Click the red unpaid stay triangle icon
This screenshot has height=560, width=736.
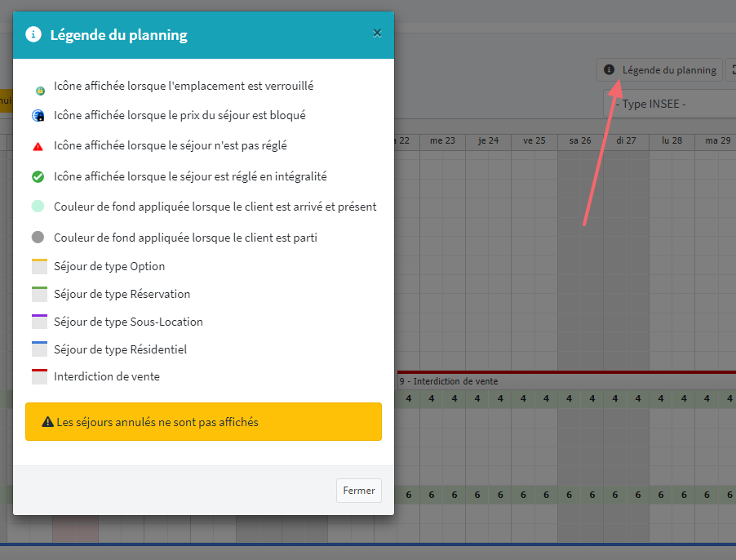coord(38,146)
